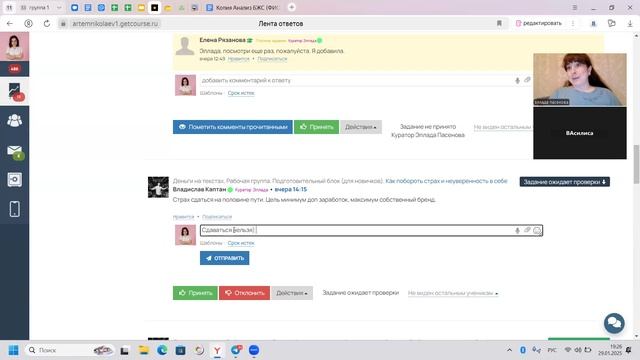The image size is (640, 360).
Task: Expand 'Не виден остальным' dropdown in the top answer
Action: [502, 127]
